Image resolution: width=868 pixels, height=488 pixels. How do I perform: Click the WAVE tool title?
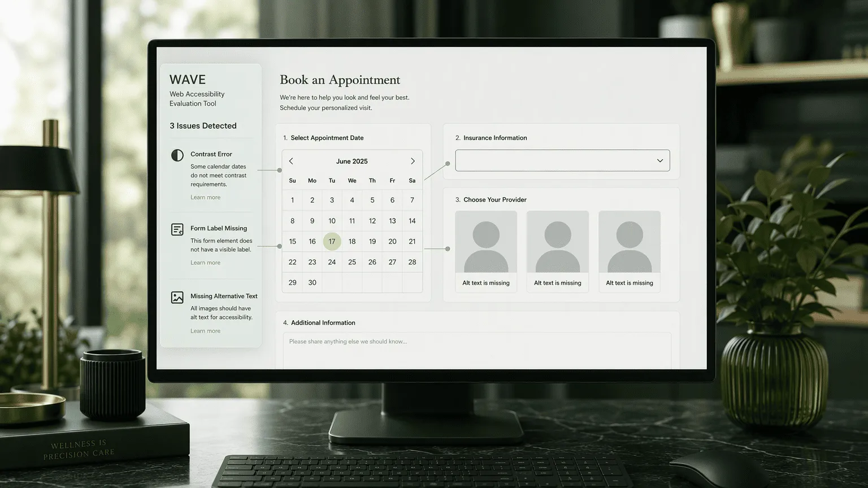click(188, 80)
